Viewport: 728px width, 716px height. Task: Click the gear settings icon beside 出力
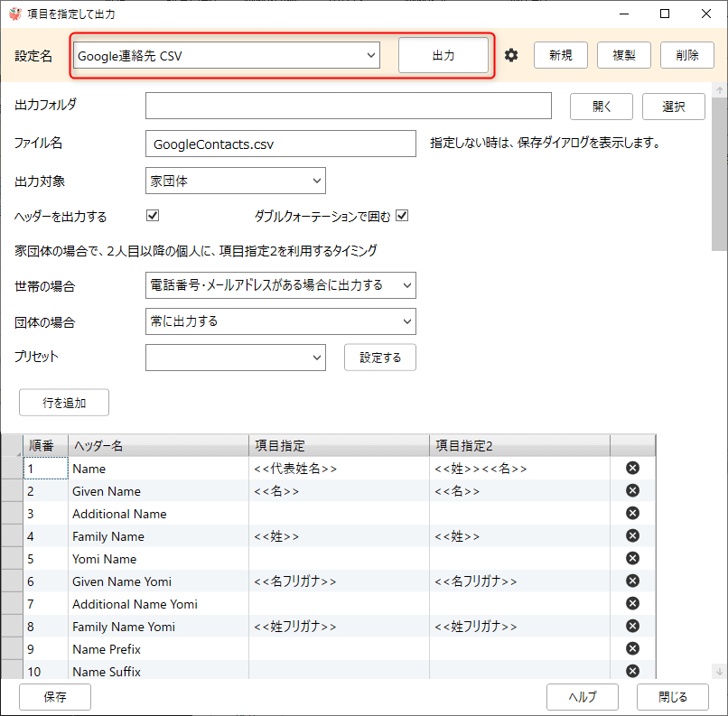point(511,55)
